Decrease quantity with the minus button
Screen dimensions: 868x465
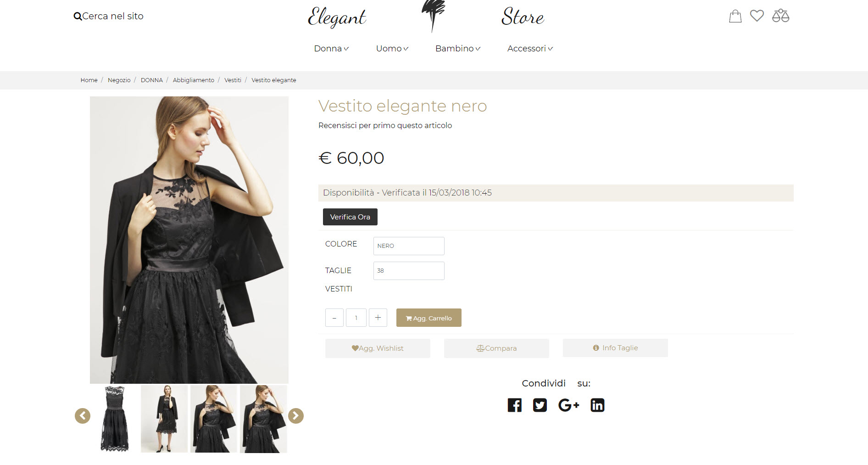(334, 318)
